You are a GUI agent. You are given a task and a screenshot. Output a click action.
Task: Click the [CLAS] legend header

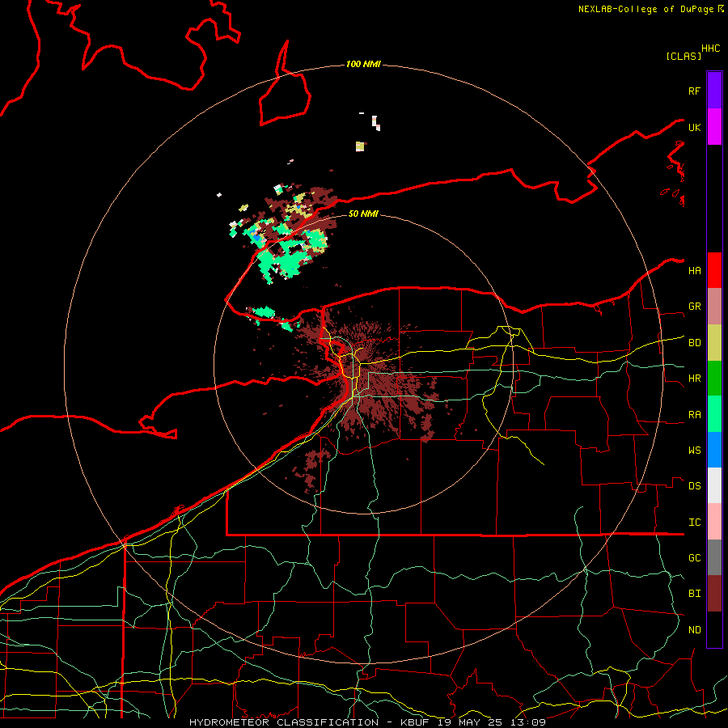[x=684, y=57]
